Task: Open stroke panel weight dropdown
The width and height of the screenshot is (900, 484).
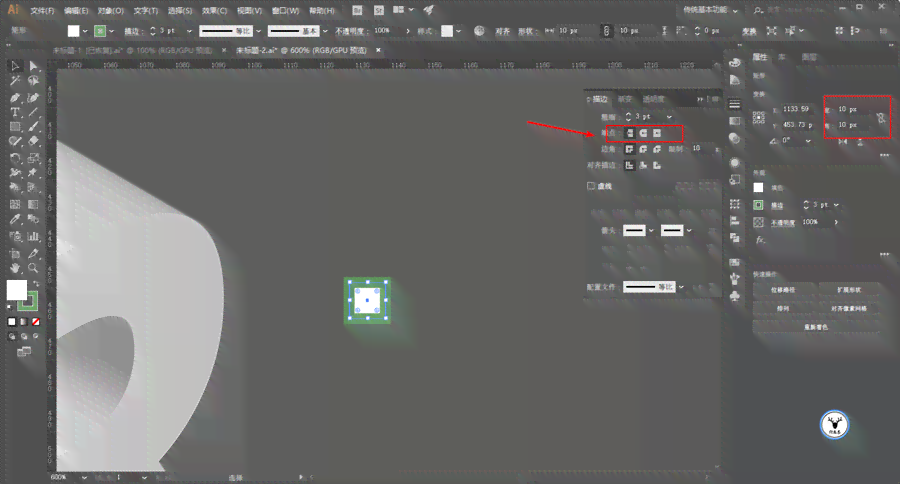Action: tap(669, 117)
